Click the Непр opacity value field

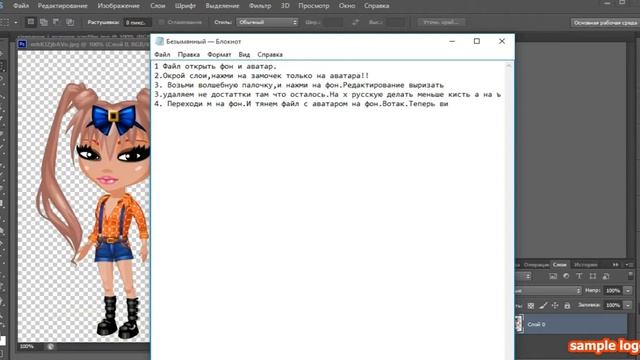[x=612, y=291]
